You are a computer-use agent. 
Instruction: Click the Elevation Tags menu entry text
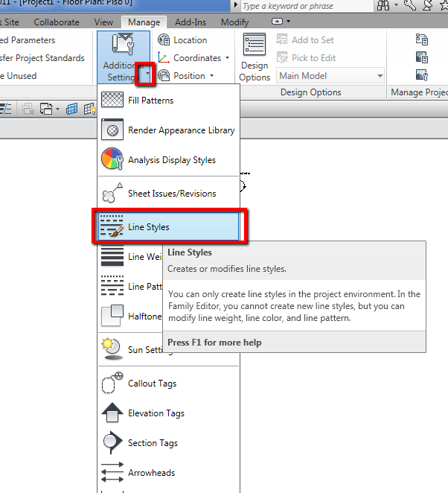156,413
